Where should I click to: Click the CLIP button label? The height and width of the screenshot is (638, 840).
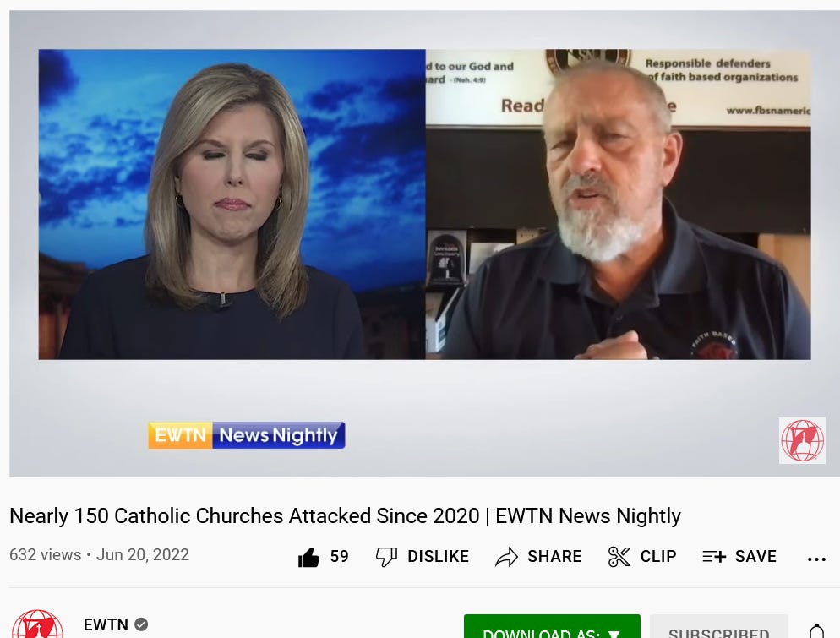point(658,557)
